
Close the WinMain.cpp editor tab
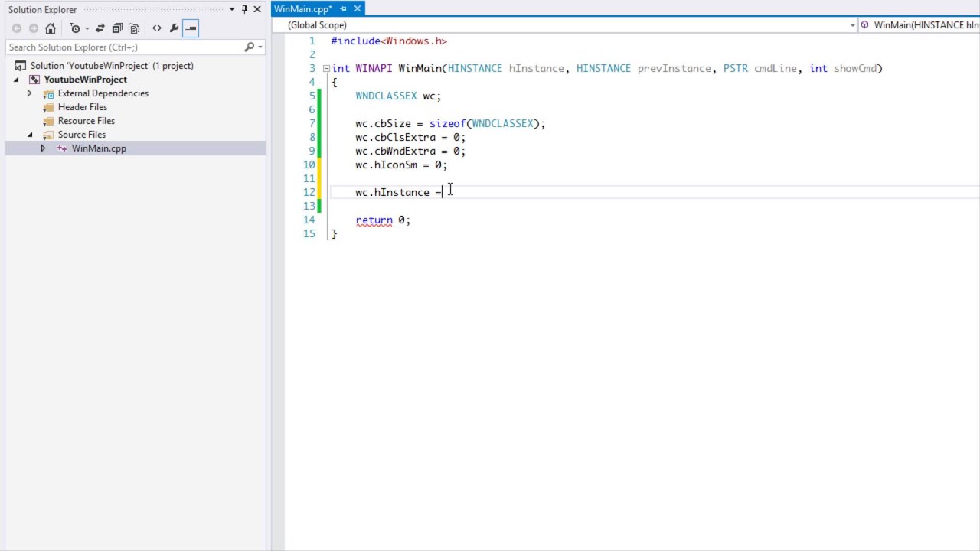(x=358, y=8)
